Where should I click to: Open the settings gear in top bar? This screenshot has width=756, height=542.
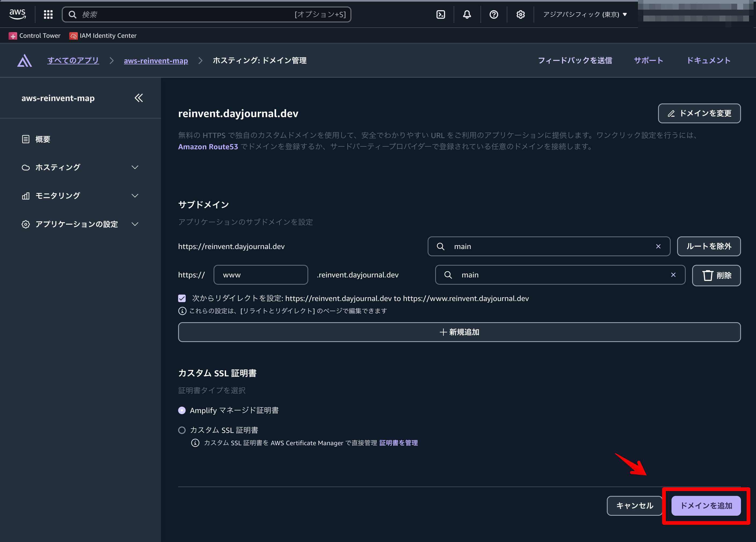click(x=520, y=14)
